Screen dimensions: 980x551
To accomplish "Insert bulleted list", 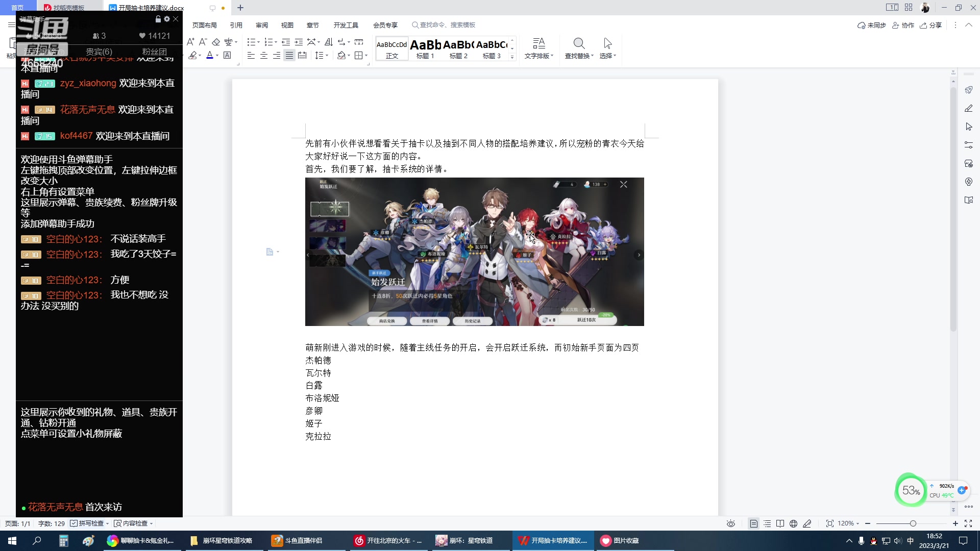I will click(x=251, y=42).
